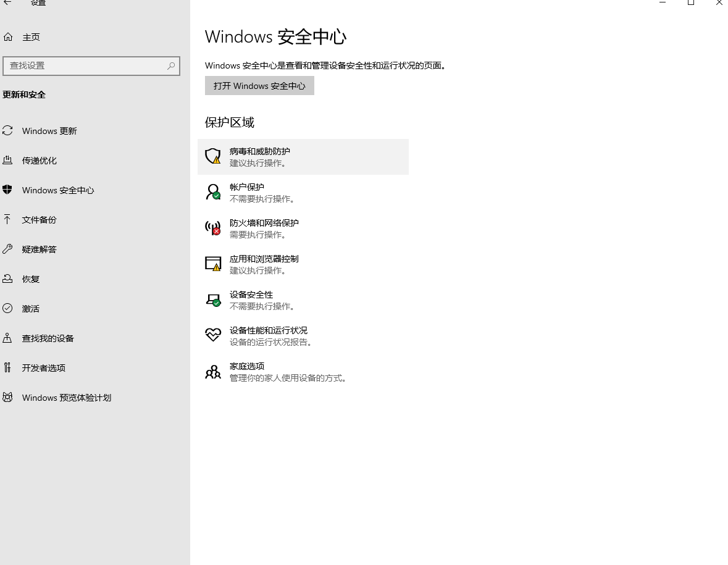Click the search magnifier icon in sidebar

(171, 66)
